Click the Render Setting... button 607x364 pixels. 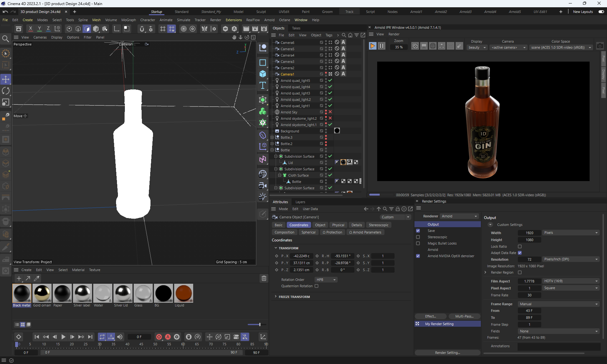tap(447, 353)
